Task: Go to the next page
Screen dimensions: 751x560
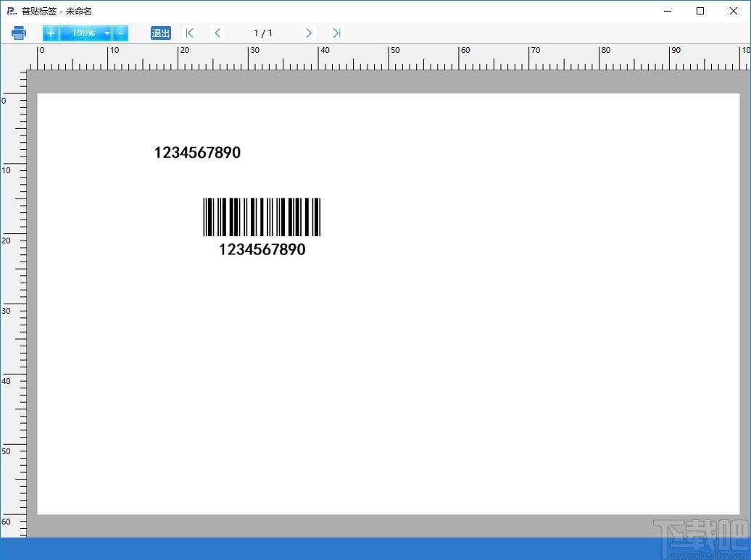Action: click(309, 33)
